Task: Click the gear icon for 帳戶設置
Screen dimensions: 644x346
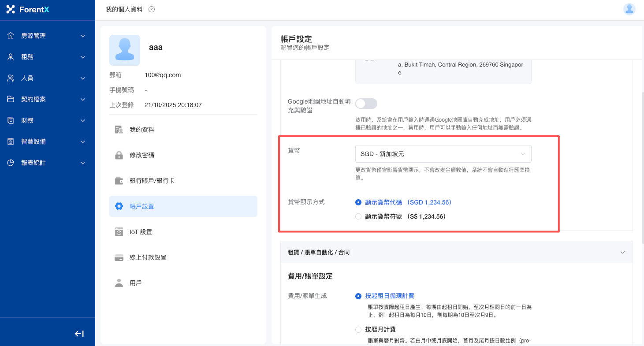Action: (119, 206)
